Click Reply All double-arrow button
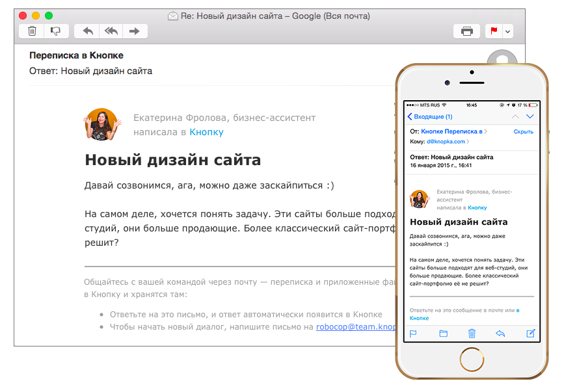The image size is (564, 392). pos(111,31)
